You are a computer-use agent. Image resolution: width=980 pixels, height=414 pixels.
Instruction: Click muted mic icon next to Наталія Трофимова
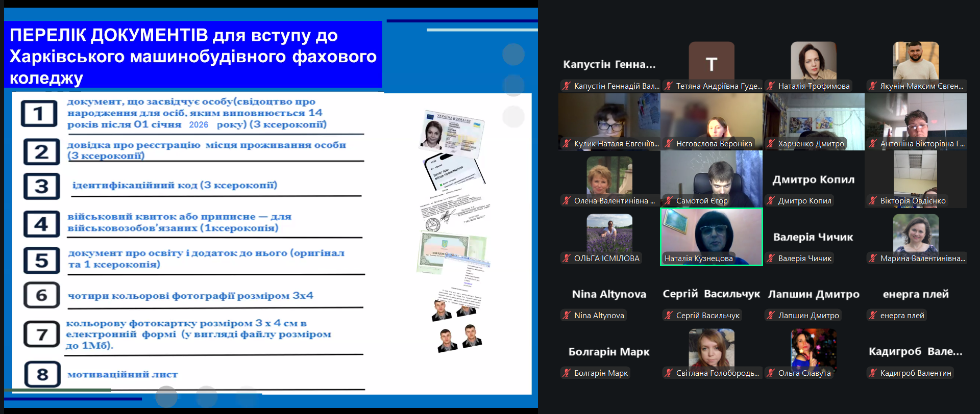[771, 86]
